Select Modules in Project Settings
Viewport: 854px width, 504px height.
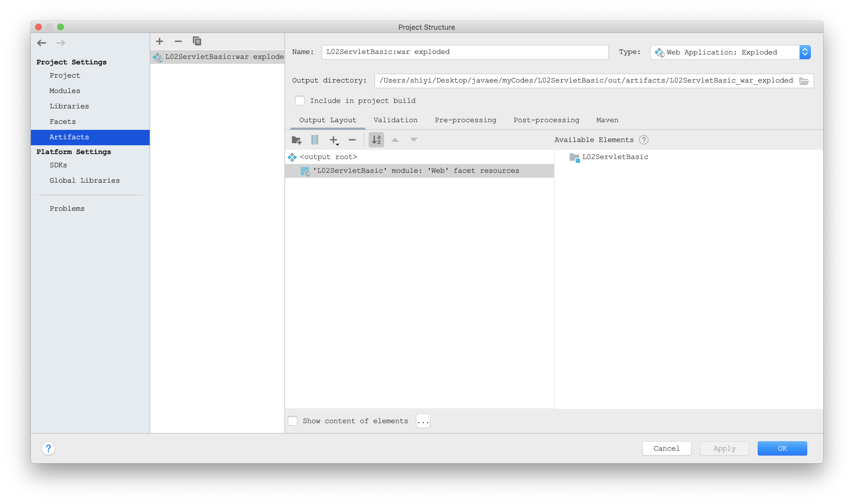pyautogui.click(x=65, y=91)
